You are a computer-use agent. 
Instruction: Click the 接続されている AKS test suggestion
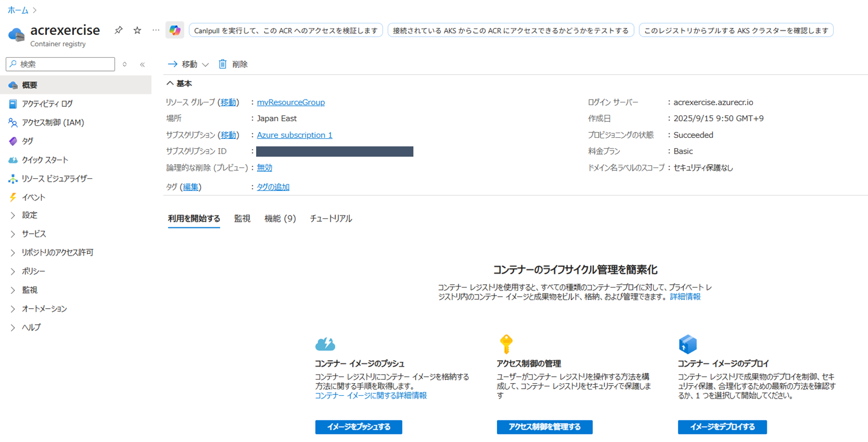tap(511, 30)
